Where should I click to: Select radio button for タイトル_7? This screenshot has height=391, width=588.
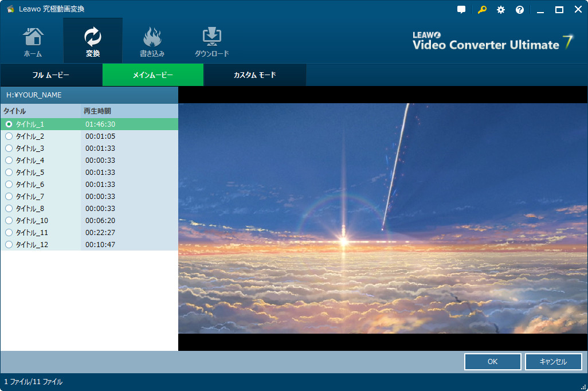point(9,196)
